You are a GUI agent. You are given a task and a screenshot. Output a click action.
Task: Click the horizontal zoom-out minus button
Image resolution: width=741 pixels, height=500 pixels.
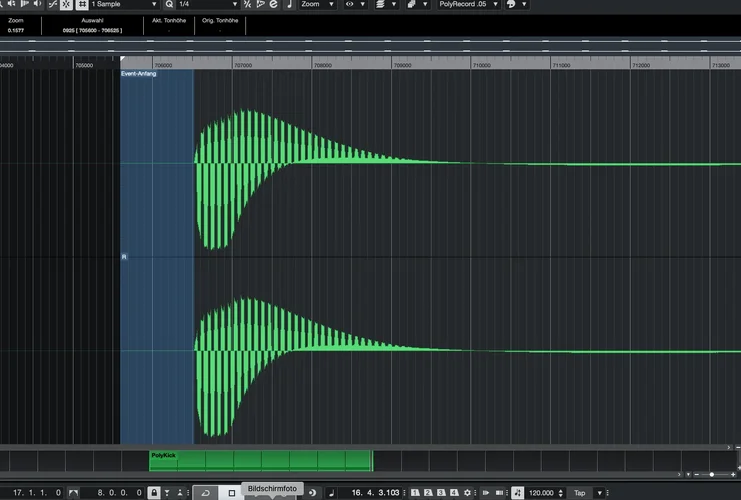pyautogui.click(x=697, y=474)
